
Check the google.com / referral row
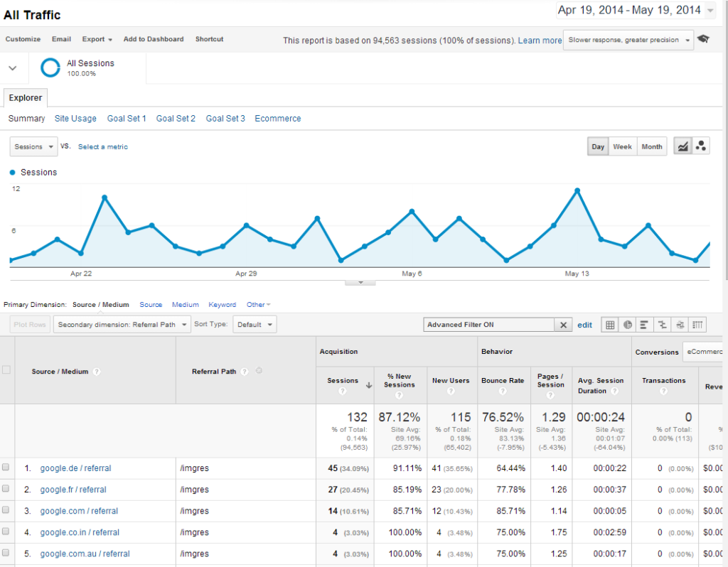click(x=6, y=510)
